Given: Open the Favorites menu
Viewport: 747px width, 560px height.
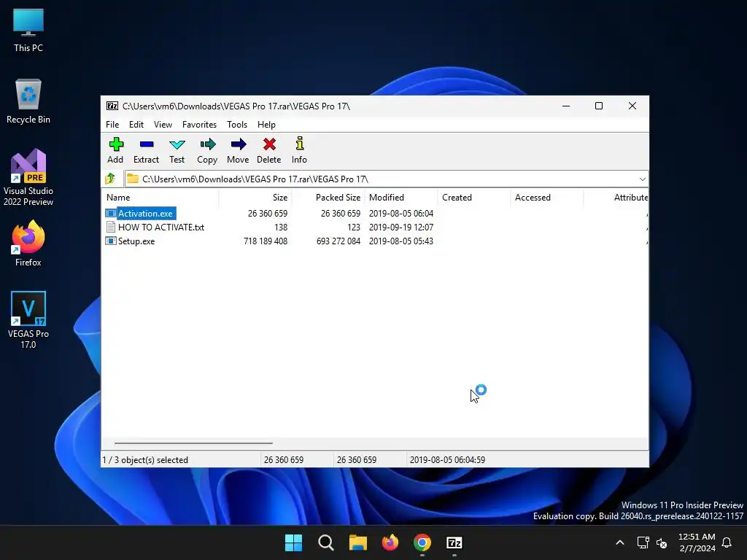Looking at the screenshot, I should point(199,124).
